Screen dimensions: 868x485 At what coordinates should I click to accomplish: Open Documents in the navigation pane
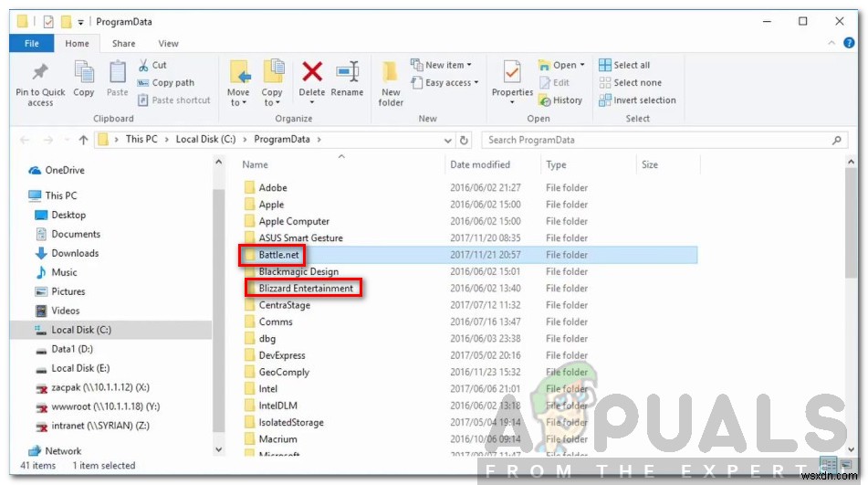pos(68,234)
